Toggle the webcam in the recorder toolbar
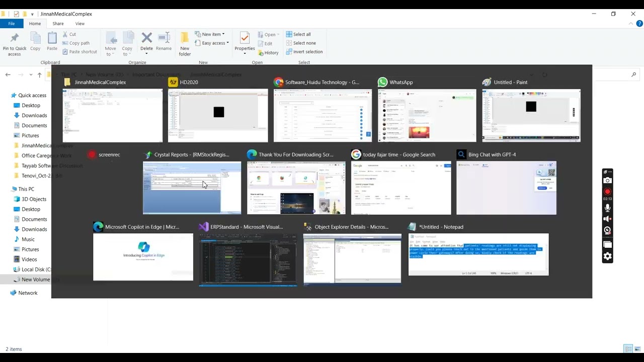The width and height of the screenshot is (644, 362). pyautogui.click(x=608, y=230)
